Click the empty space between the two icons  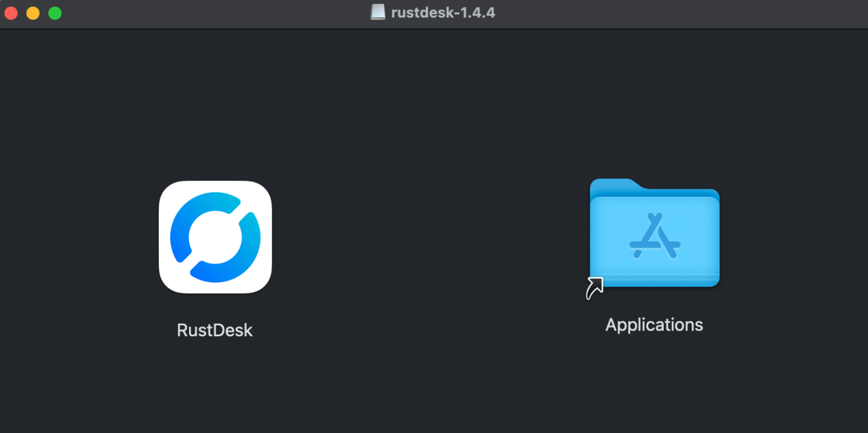pyautogui.click(x=433, y=239)
